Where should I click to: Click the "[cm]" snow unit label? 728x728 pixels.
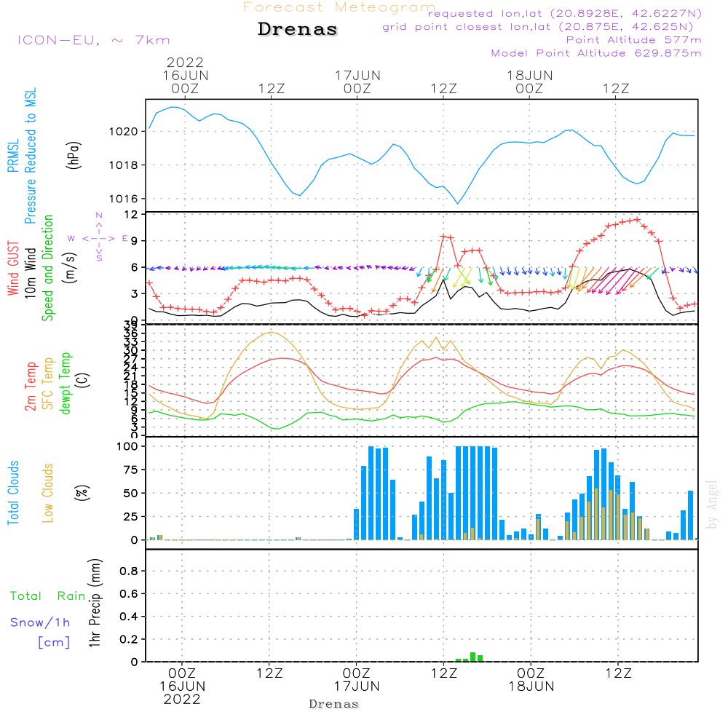click(54, 643)
